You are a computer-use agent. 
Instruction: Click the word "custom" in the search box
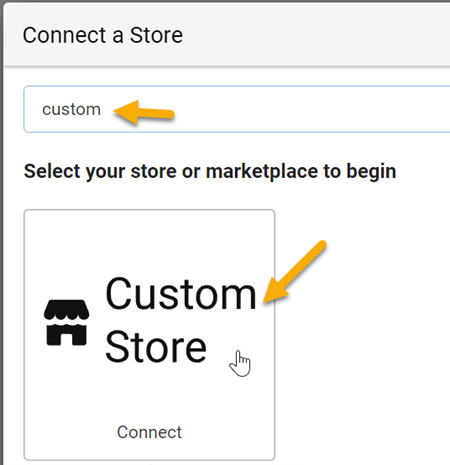pyautogui.click(x=71, y=109)
